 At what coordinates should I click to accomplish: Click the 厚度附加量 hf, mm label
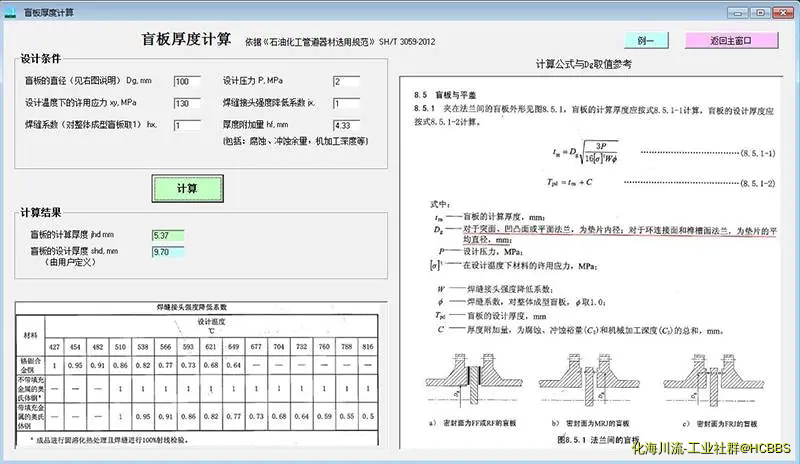coord(255,125)
